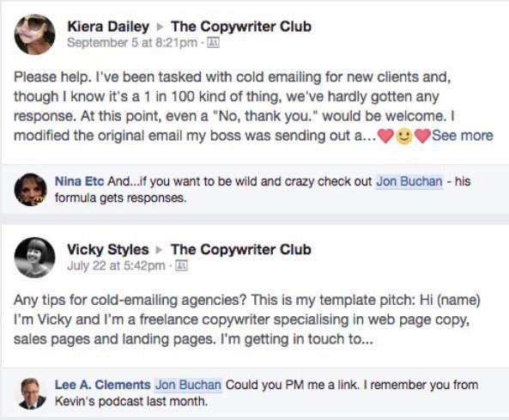Expand Kiera's post with See more
The image size is (509, 420).
(463, 136)
